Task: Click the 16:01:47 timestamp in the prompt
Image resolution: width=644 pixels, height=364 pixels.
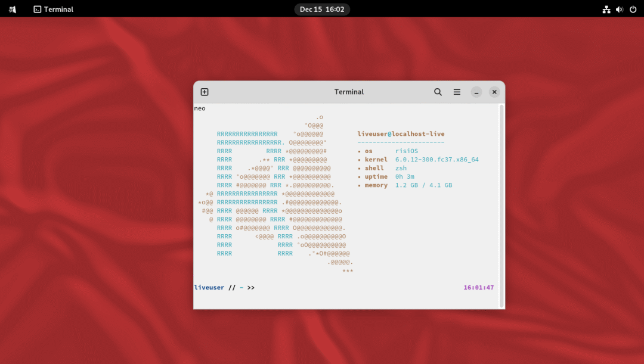Action: click(480, 287)
